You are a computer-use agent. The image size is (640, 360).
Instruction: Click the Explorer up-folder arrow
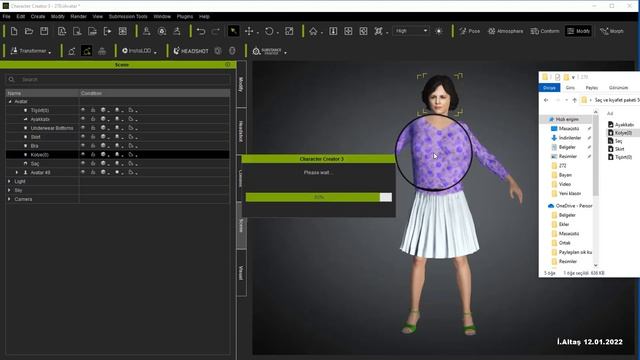[574, 100]
